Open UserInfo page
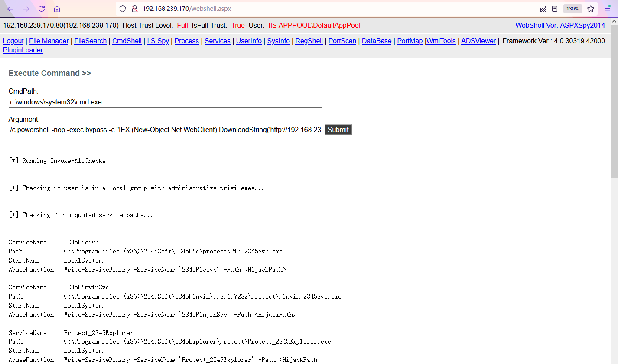The width and height of the screenshot is (618, 364). click(249, 41)
